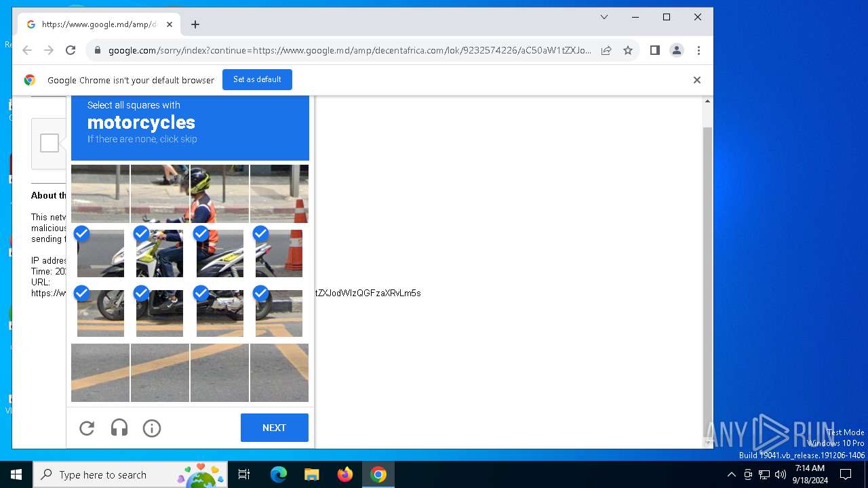Open Task View on the taskbar
Screen dimensions: 868x488
click(244, 474)
